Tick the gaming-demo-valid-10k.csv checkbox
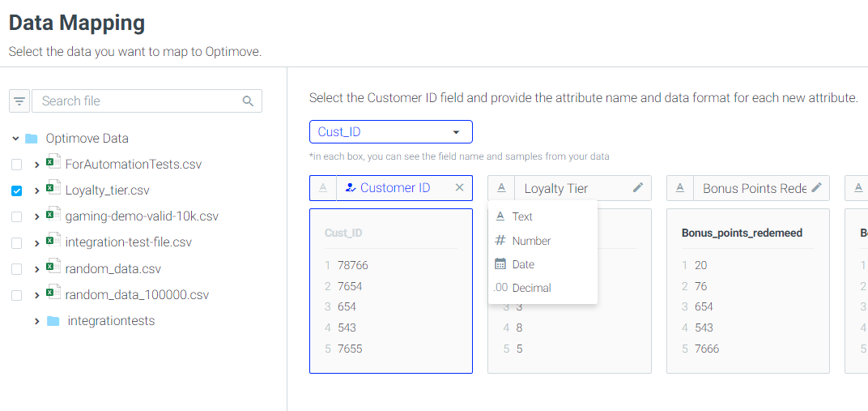 [17, 216]
